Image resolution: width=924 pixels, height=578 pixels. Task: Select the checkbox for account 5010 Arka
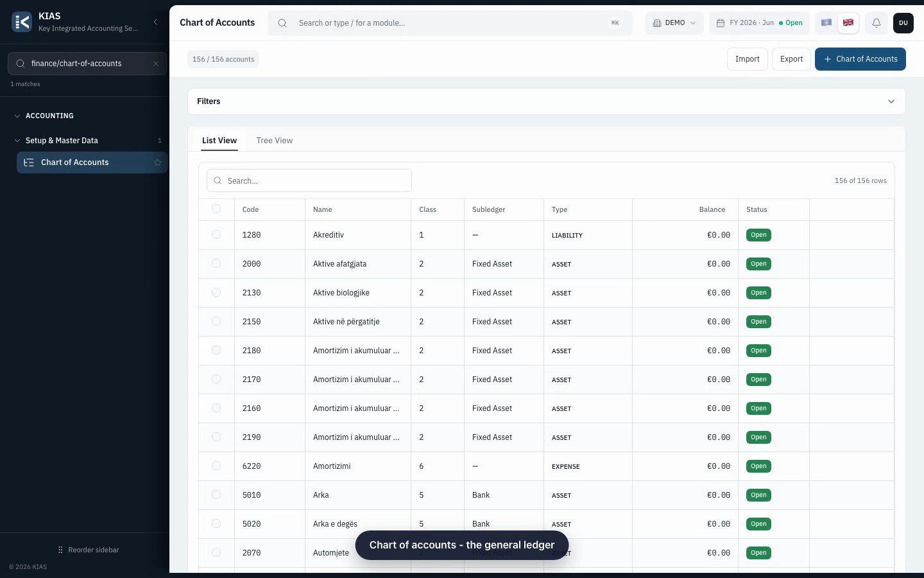coord(216,495)
